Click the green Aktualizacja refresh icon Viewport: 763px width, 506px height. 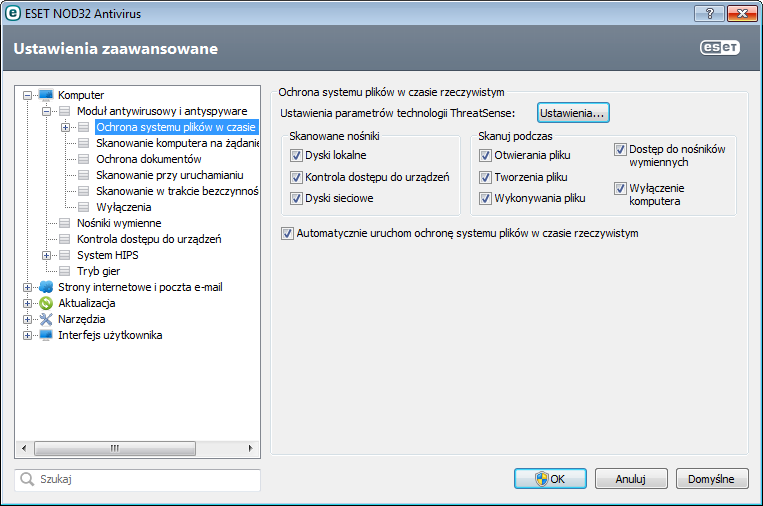tap(46, 303)
